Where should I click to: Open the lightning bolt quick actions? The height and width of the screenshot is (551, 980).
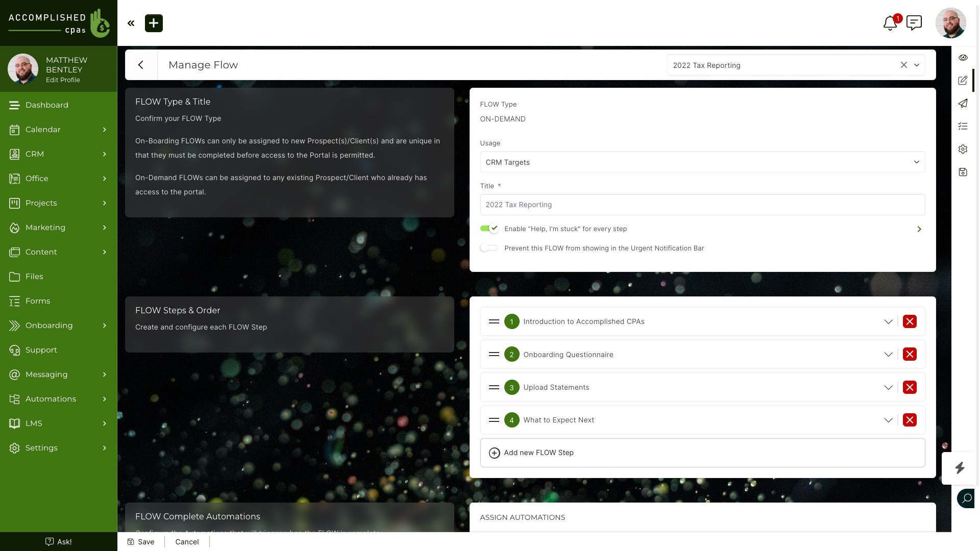coord(960,468)
